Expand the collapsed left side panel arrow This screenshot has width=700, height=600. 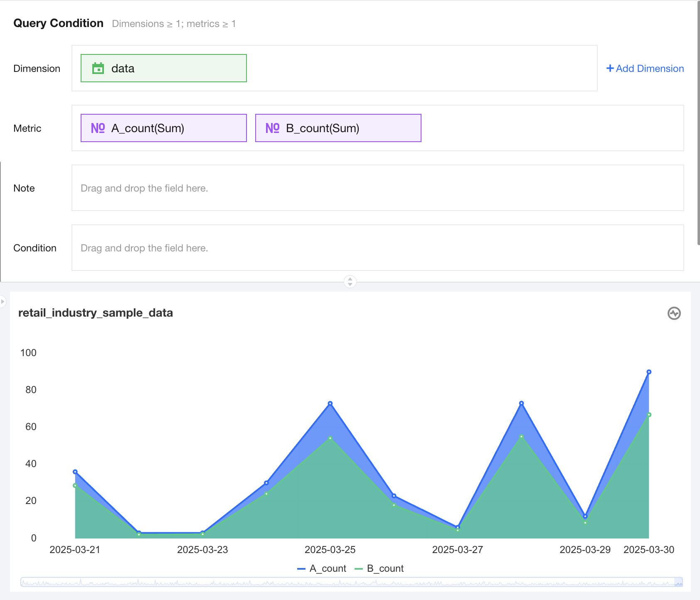(2, 301)
